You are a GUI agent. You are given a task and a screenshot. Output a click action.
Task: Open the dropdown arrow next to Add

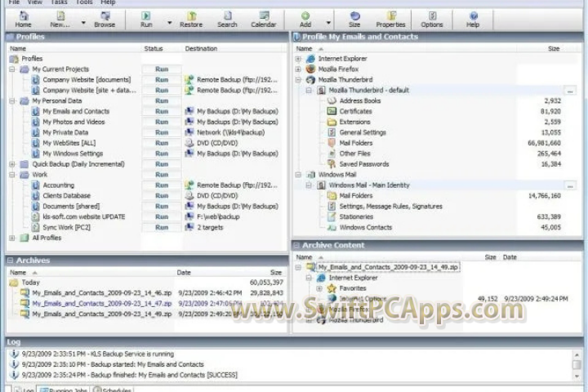pyautogui.click(x=328, y=23)
